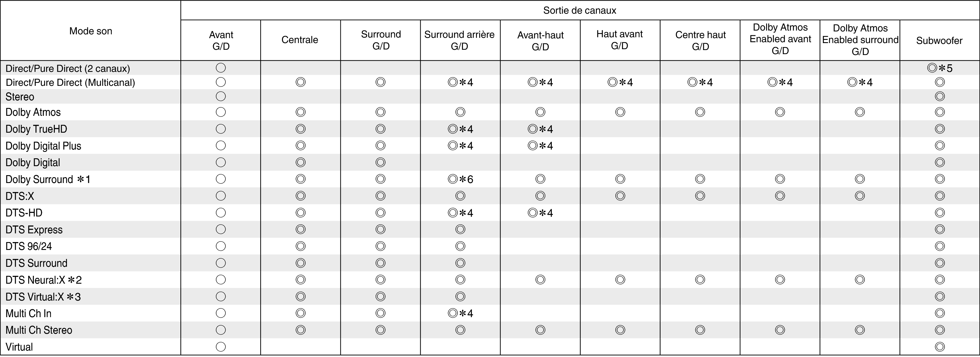Select the "Dolby TrueHD" row label

point(36,129)
